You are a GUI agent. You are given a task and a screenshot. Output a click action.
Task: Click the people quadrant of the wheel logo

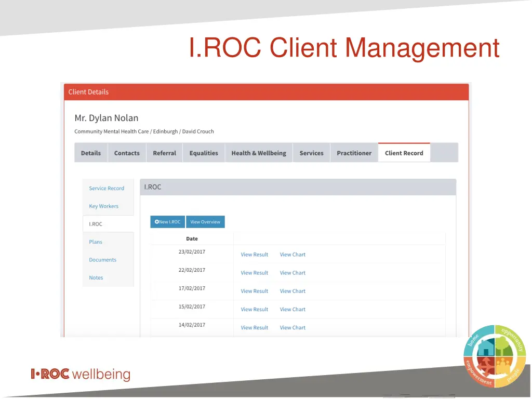click(x=511, y=372)
